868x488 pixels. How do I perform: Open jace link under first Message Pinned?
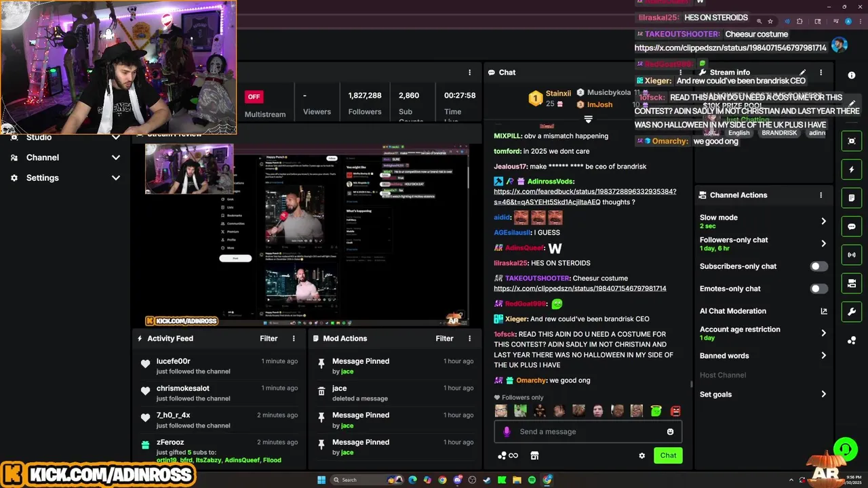point(347,371)
